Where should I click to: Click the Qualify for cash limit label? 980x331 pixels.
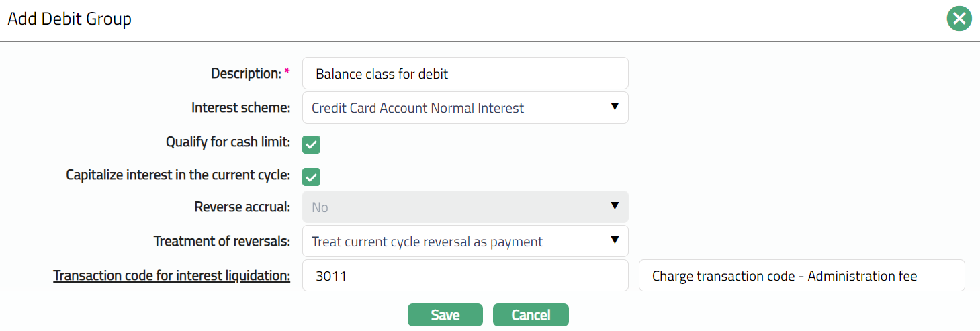[x=228, y=142]
